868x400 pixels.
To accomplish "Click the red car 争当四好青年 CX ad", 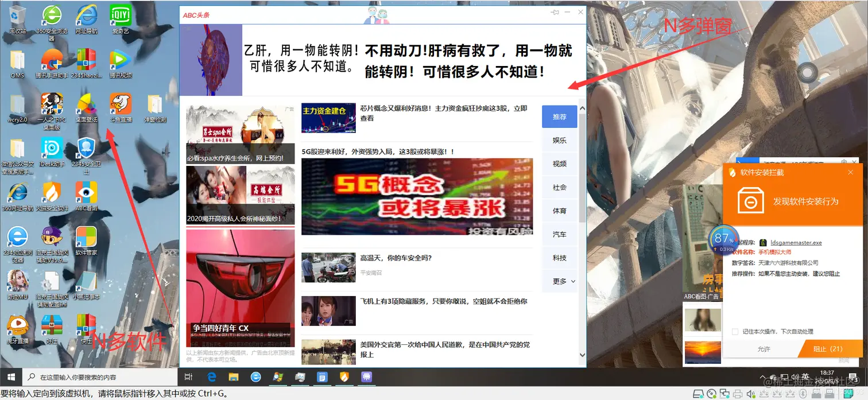I will pyautogui.click(x=241, y=288).
